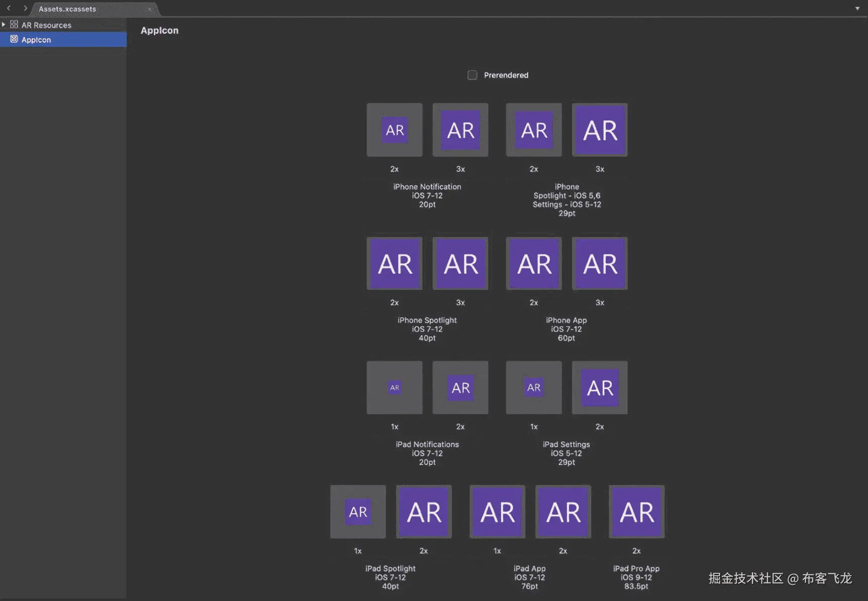Choose iPhone App 60pt 3x icon
Image resolution: width=868 pixels, height=601 pixels.
click(x=600, y=264)
